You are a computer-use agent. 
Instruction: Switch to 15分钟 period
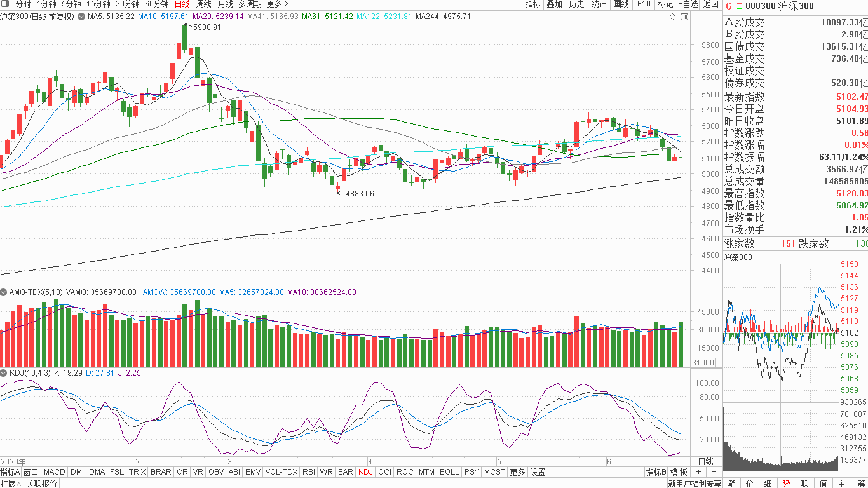click(98, 4)
